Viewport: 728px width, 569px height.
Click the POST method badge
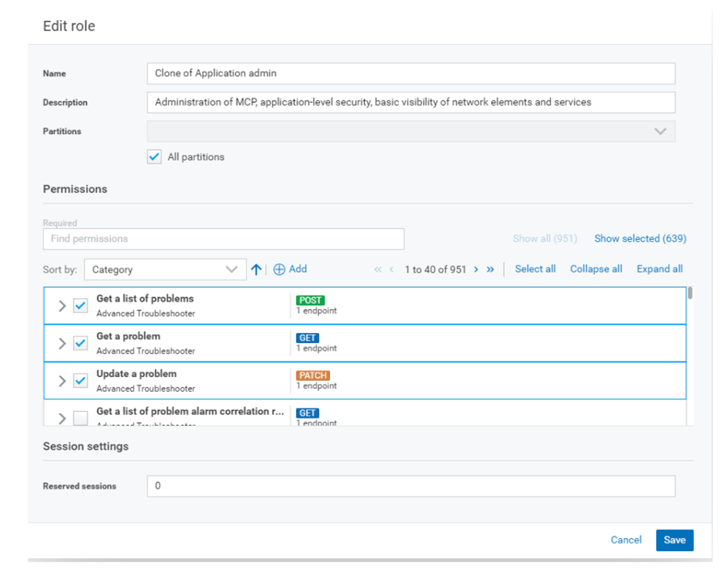310,300
